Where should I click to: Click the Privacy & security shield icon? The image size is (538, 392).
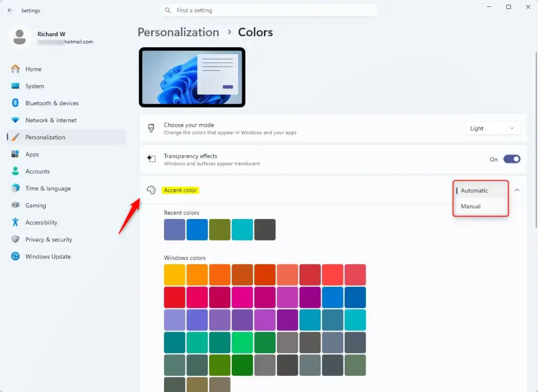coord(15,239)
